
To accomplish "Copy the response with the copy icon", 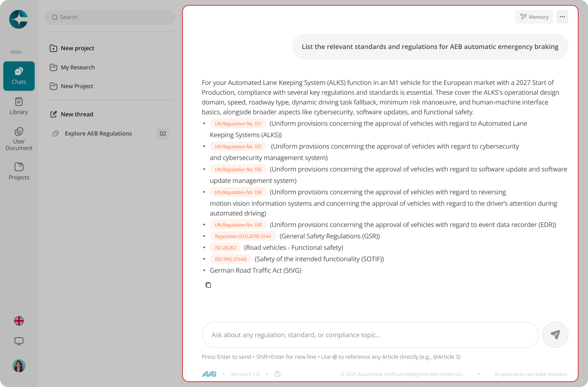I will 208,285.
